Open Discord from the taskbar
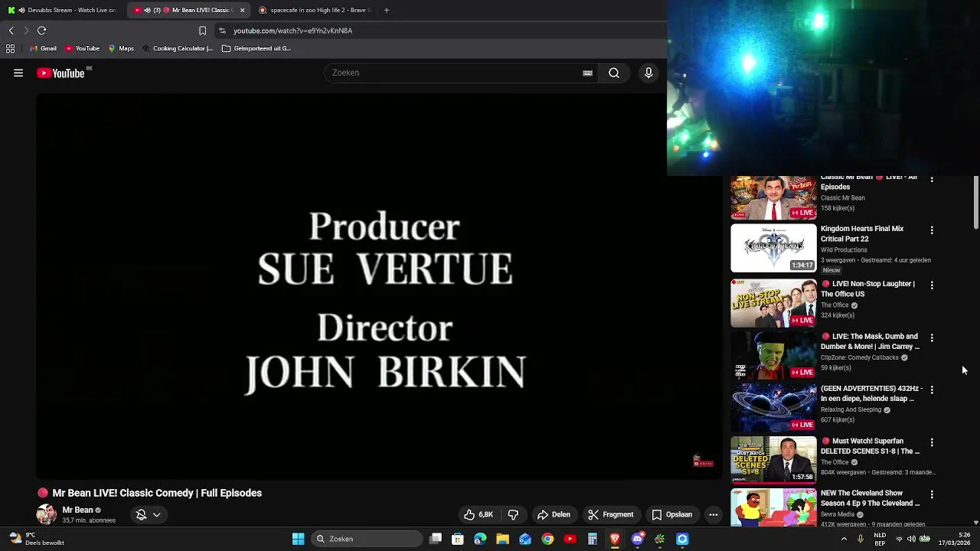 637,539
